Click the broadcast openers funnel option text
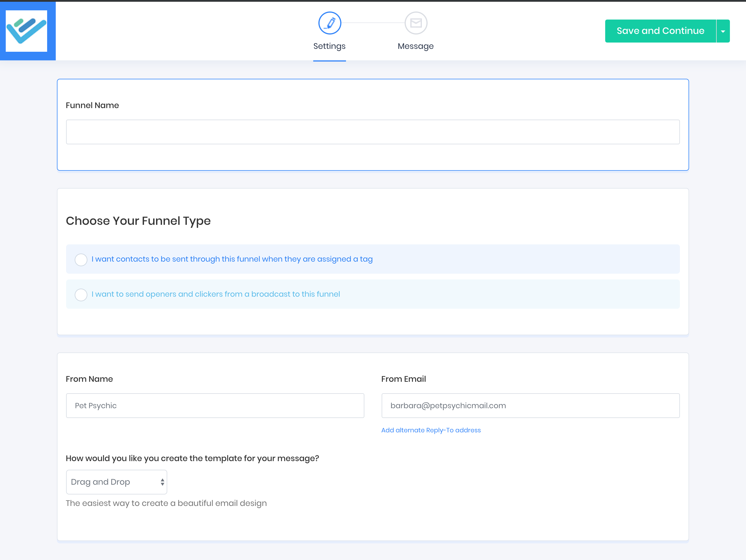This screenshot has height=560, width=746. pos(216,294)
